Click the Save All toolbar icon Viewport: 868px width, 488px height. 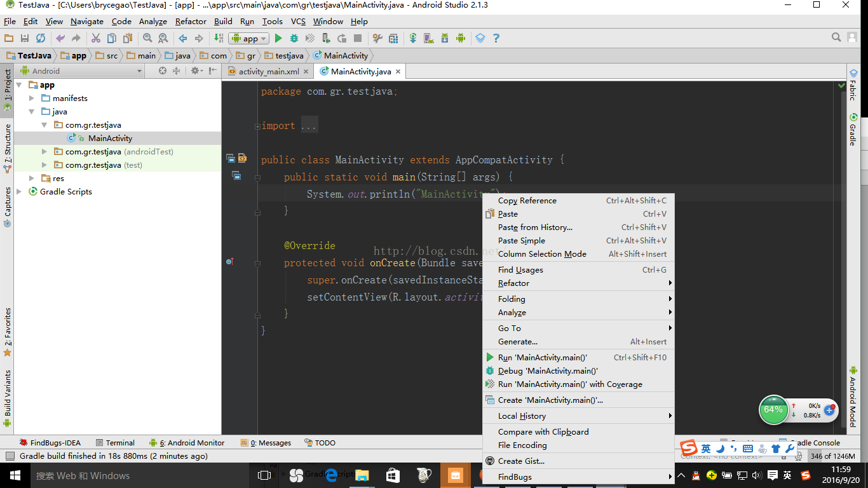(x=25, y=38)
